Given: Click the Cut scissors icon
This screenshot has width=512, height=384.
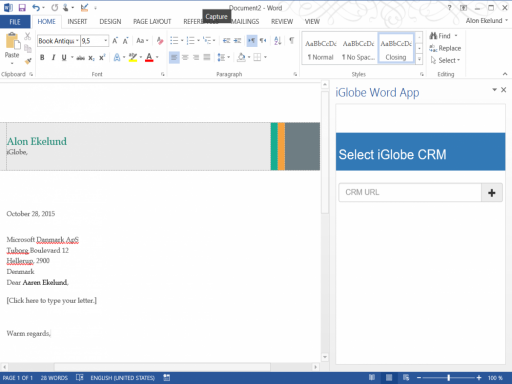Looking at the screenshot, I should click(28, 36).
